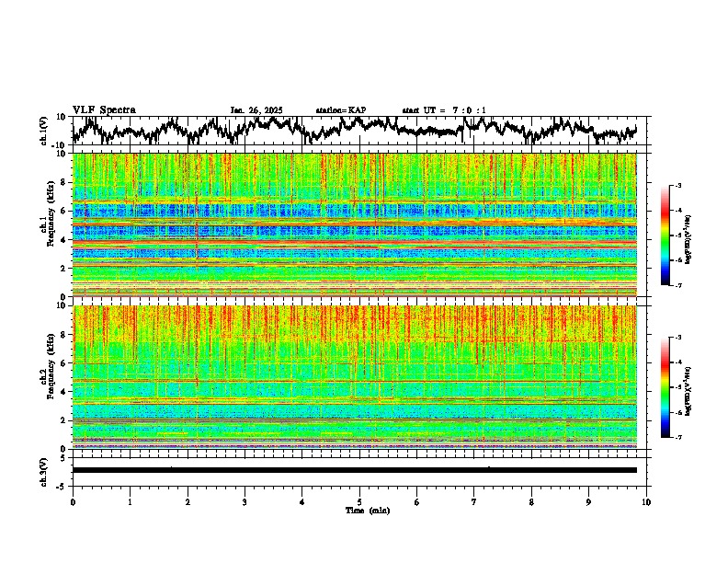This screenshot has height=563, width=728.
Task: Click the time axis tick label "7"
Action: coord(474,502)
